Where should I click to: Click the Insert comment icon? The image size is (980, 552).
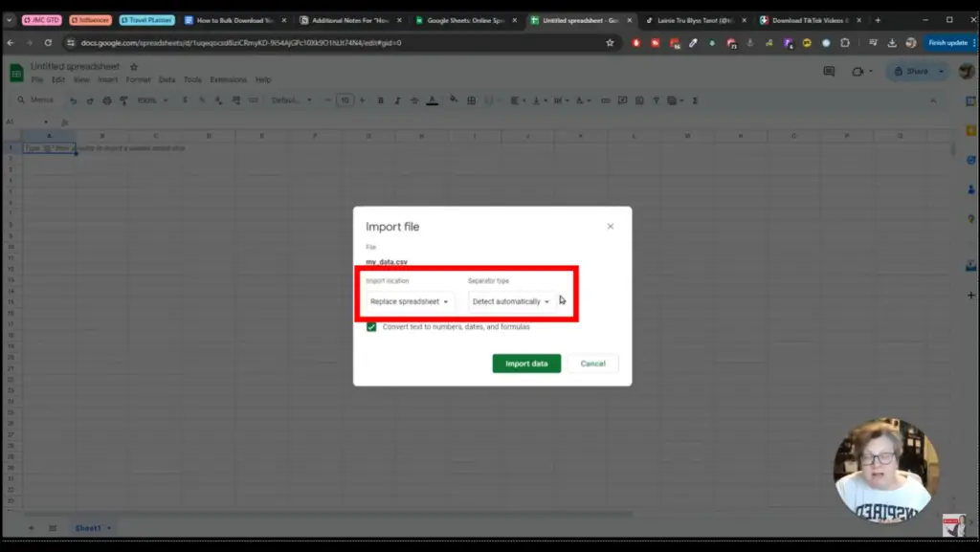(x=622, y=100)
